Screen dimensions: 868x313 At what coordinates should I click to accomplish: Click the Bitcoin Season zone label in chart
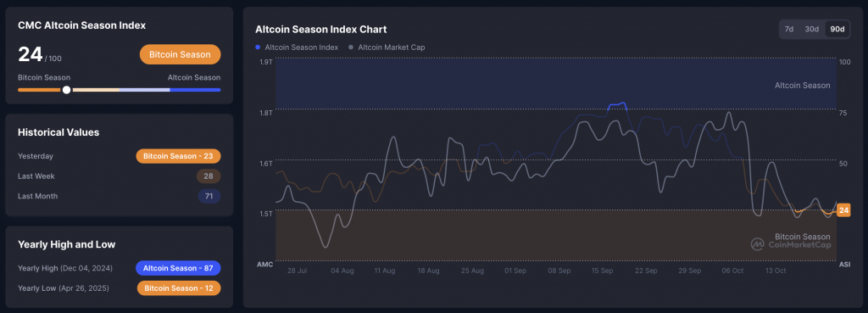coord(802,237)
